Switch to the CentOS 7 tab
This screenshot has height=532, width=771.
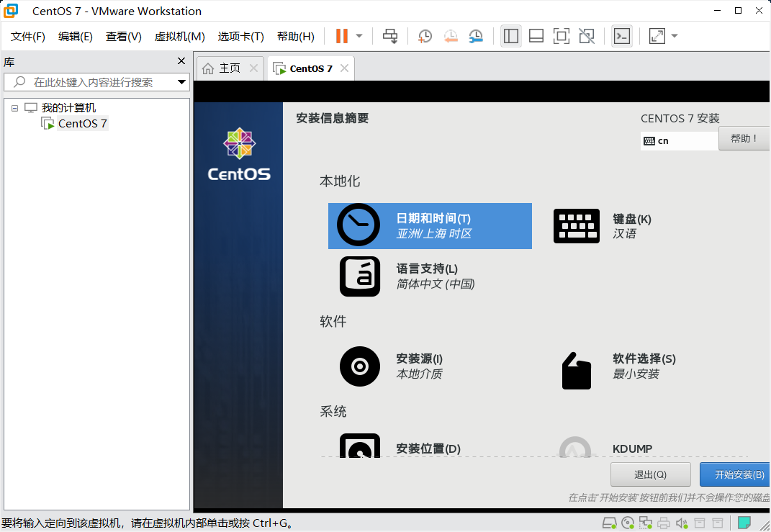311,69
